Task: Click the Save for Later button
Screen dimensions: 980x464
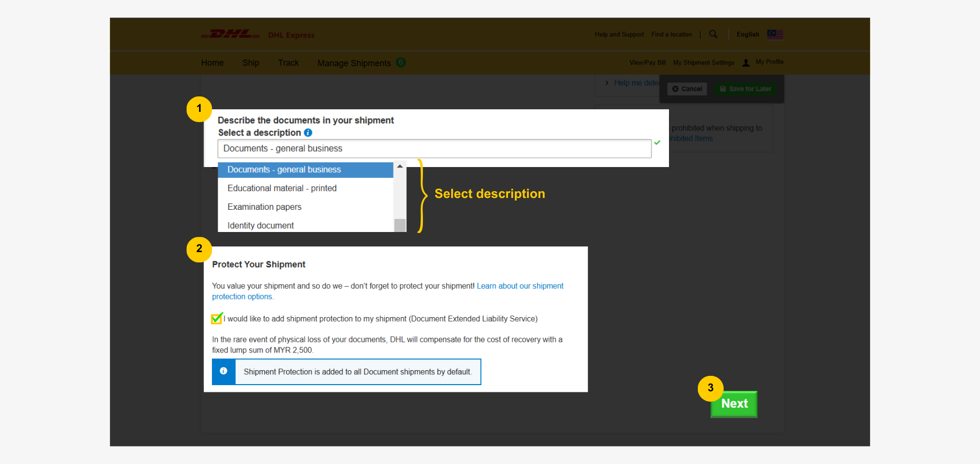Action: [745, 89]
